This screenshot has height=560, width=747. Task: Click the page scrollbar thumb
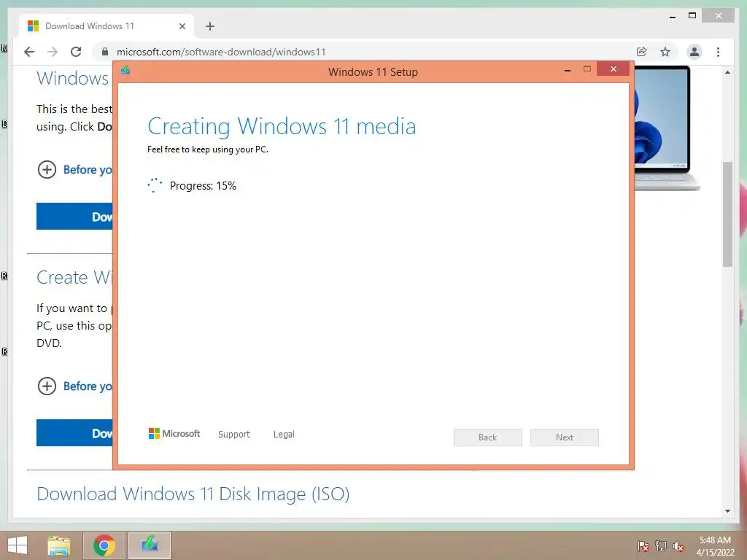click(727, 214)
